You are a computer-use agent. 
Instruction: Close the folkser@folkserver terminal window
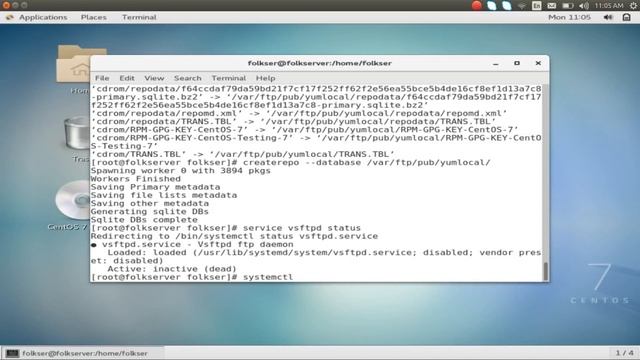(538, 63)
